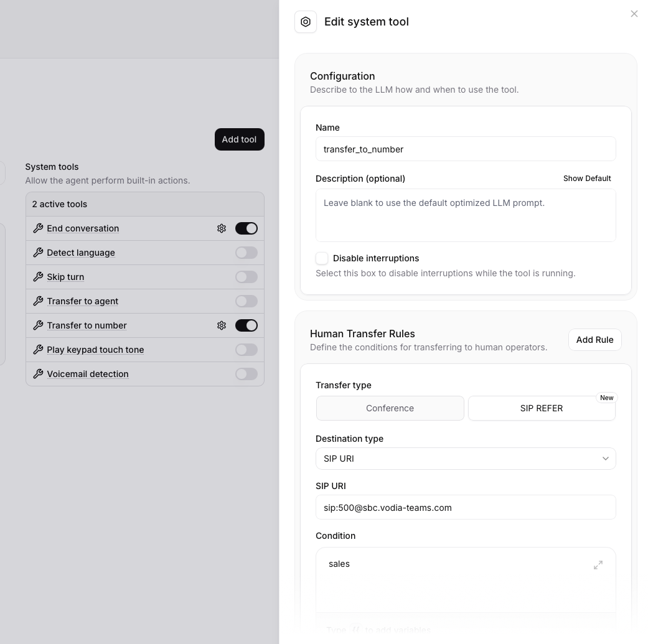Open the Destination type dropdown
Screen dimensions: 648x644
point(466,459)
